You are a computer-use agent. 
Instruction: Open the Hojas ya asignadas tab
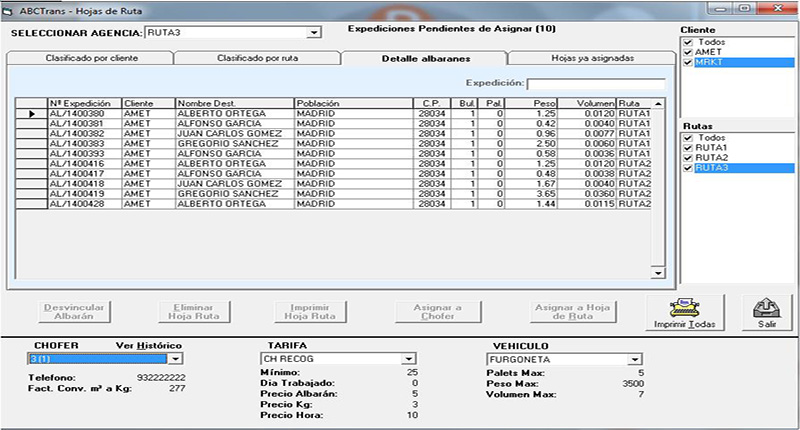coord(592,58)
